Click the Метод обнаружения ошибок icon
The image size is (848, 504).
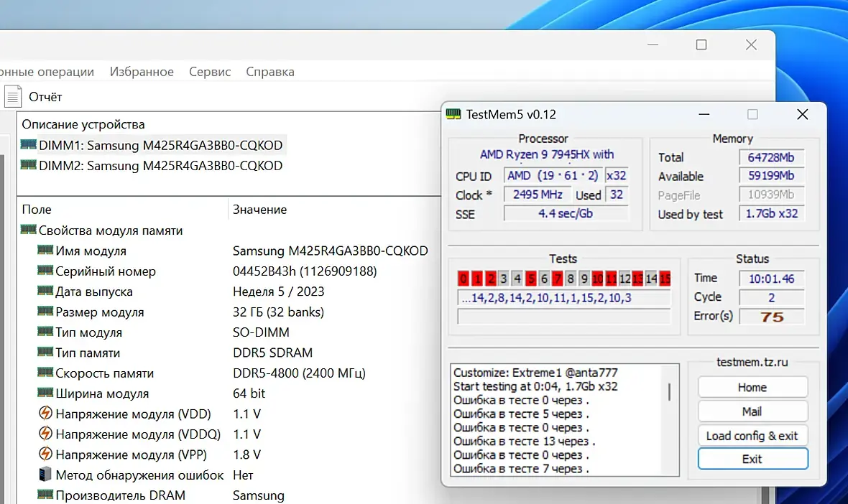pos(45,475)
